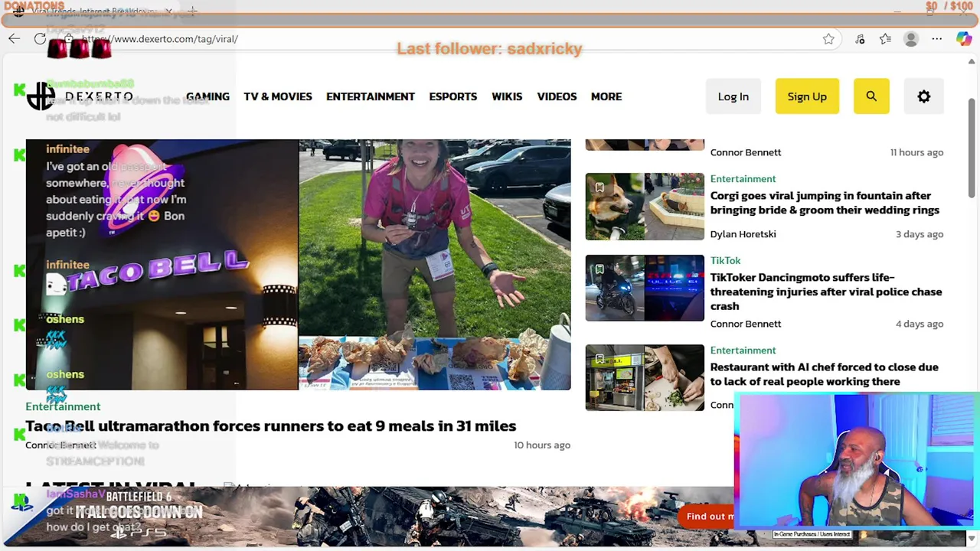Open Restaurant with AI chef headline
Image resolution: width=980 pixels, height=551 pixels.
pos(824,374)
